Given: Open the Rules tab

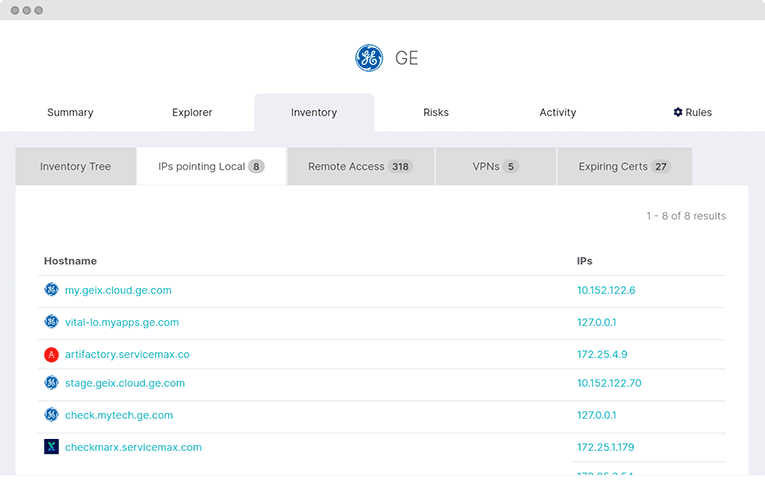Looking at the screenshot, I should pos(692,113).
